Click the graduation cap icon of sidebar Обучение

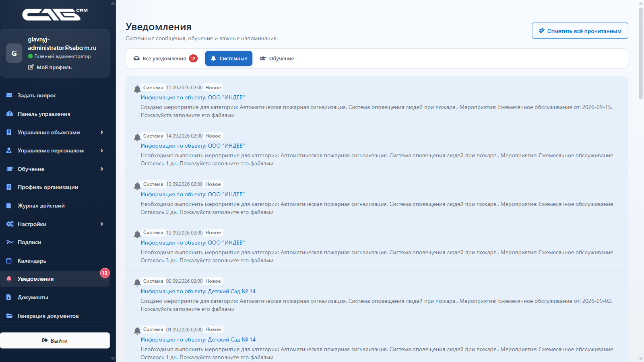point(10,169)
